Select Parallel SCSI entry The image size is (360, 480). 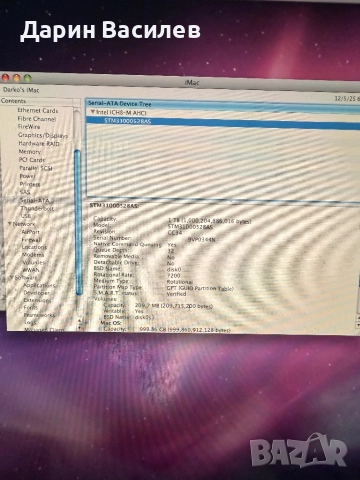(36, 168)
